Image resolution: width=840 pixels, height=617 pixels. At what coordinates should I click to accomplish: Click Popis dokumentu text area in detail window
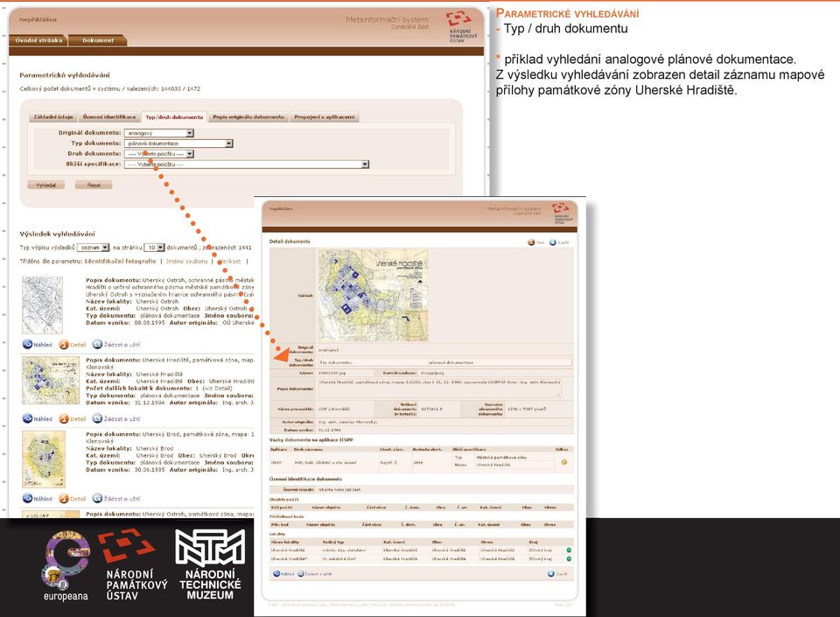pos(439,389)
